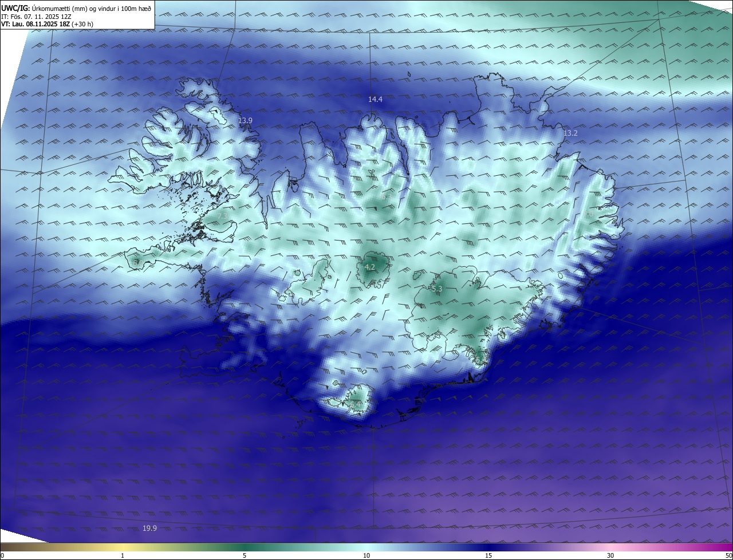
Task: Click the color scale tick labeled 15
Action: pyautogui.click(x=488, y=555)
